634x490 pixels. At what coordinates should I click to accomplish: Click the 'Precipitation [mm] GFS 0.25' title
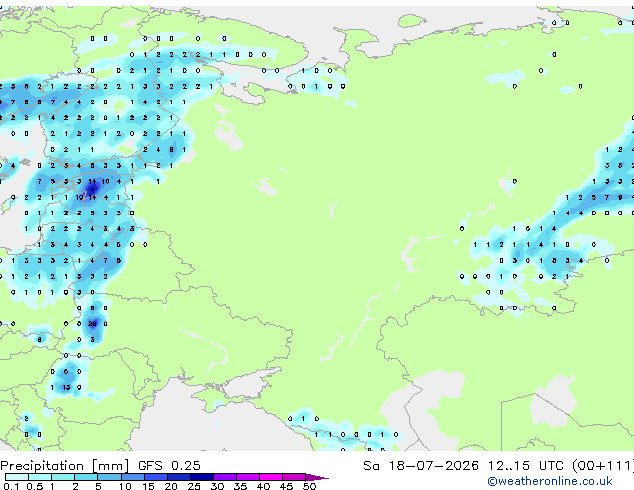click(100, 466)
